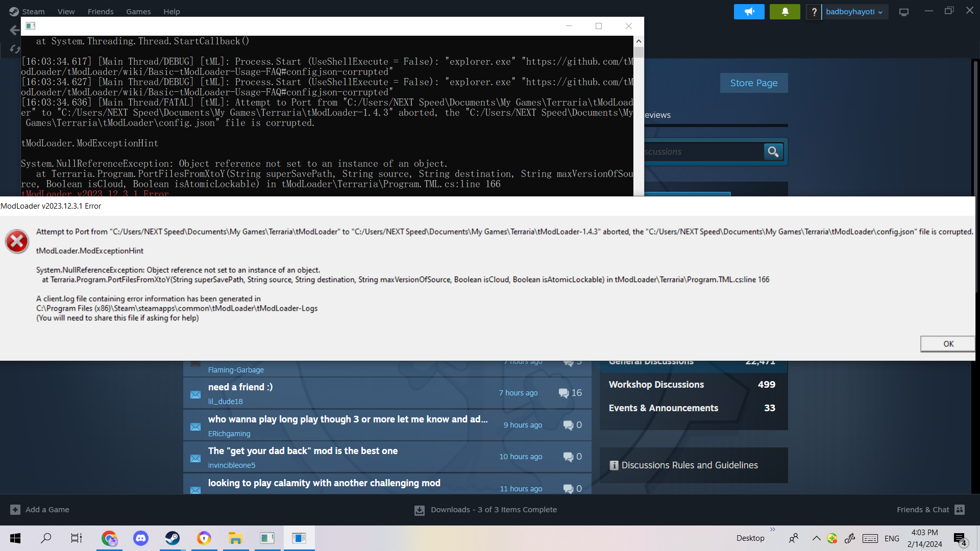Launch Discord from the taskbar

140,538
